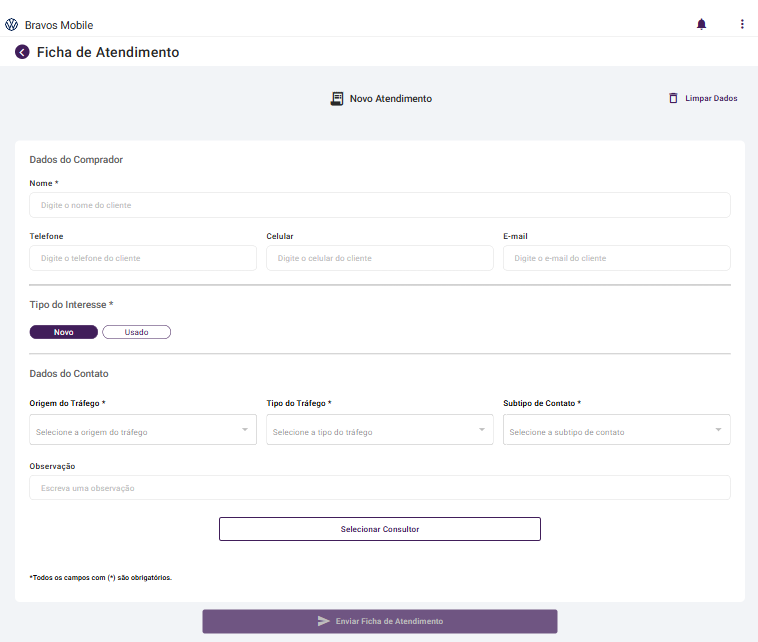The height and width of the screenshot is (642, 758).
Task: Click into the Observação field
Action: pyautogui.click(x=380, y=488)
